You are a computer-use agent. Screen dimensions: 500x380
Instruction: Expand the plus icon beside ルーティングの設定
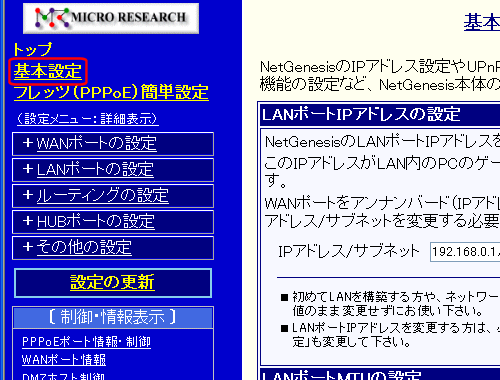pyautogui.click(x=28, y=195)
